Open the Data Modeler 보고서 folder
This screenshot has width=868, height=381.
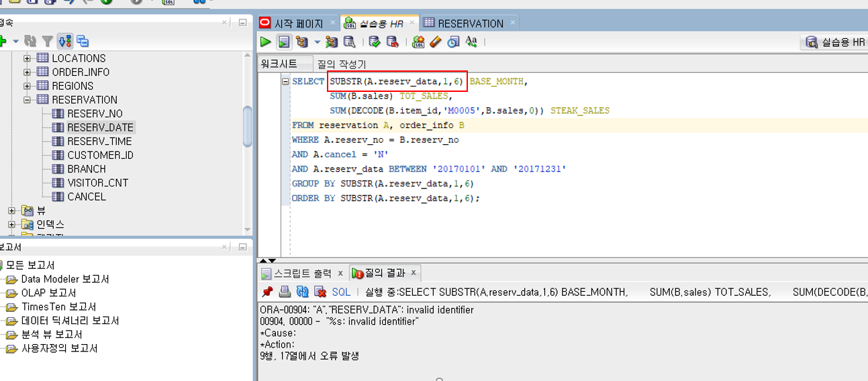[x=65, y=279]
